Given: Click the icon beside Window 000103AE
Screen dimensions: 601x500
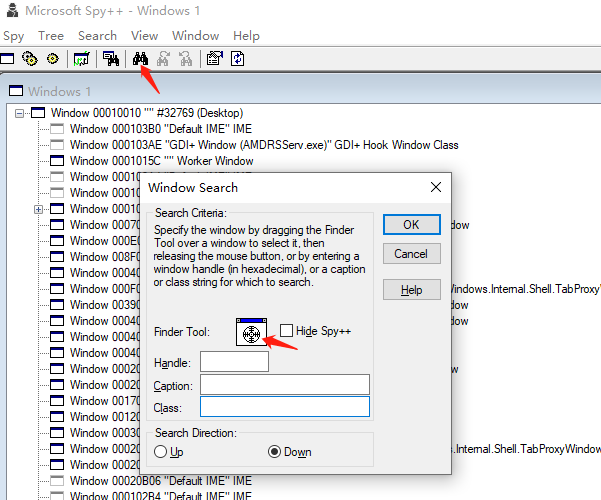Looking at the screenshot, I should [57, 145].
